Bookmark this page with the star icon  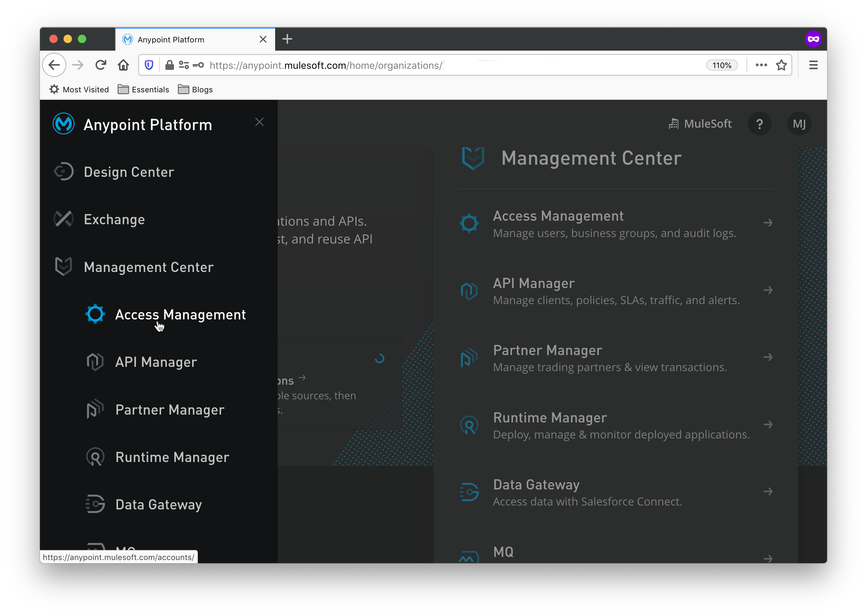click(x=781, y=65)
